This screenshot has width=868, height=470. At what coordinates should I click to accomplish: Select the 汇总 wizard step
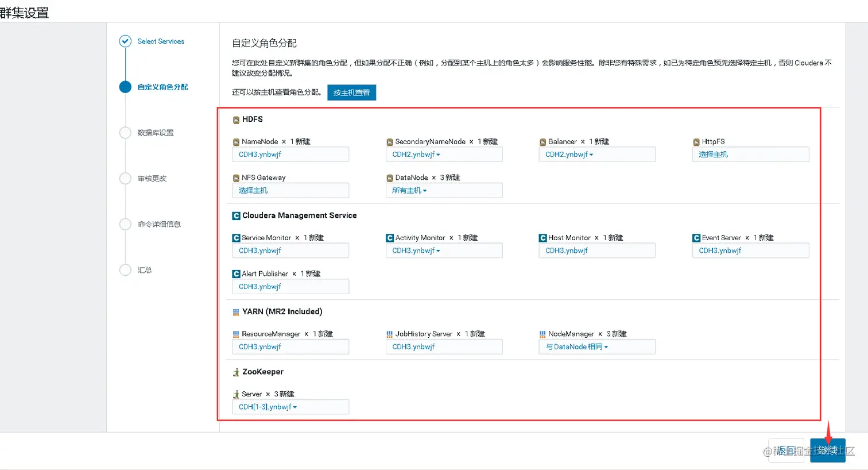tap(145, 270)
